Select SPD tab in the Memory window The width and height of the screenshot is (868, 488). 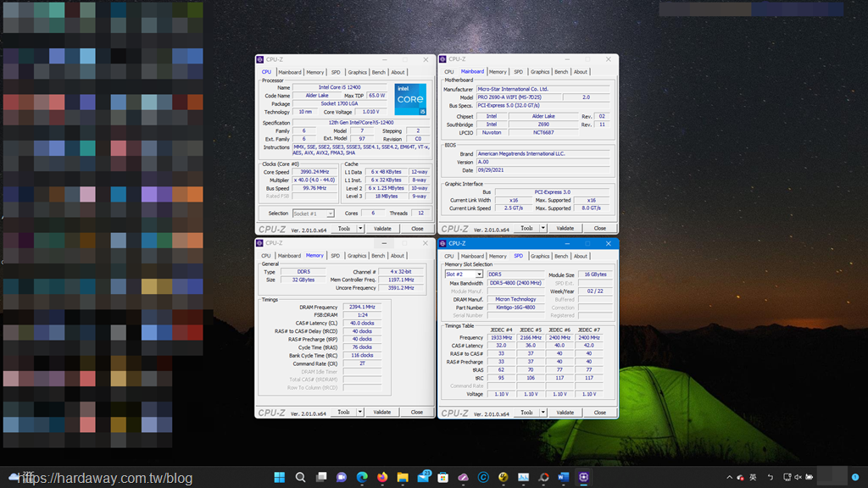tap(335, 256)
